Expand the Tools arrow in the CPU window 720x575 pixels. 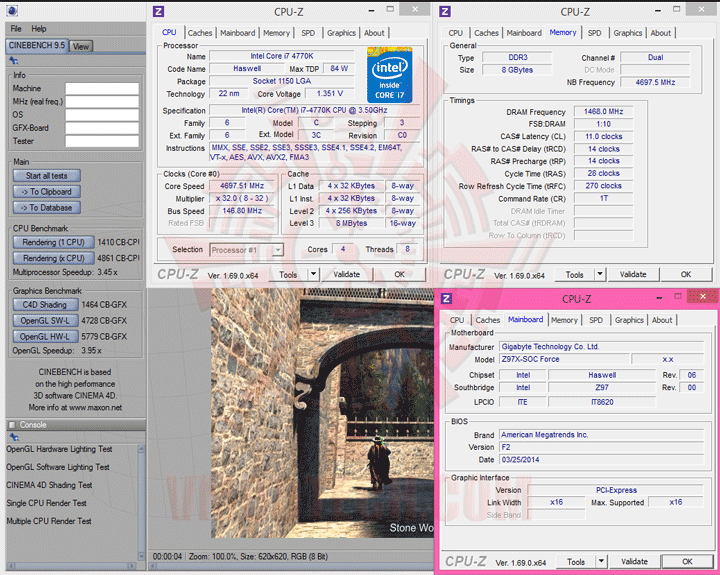(313, 274)
